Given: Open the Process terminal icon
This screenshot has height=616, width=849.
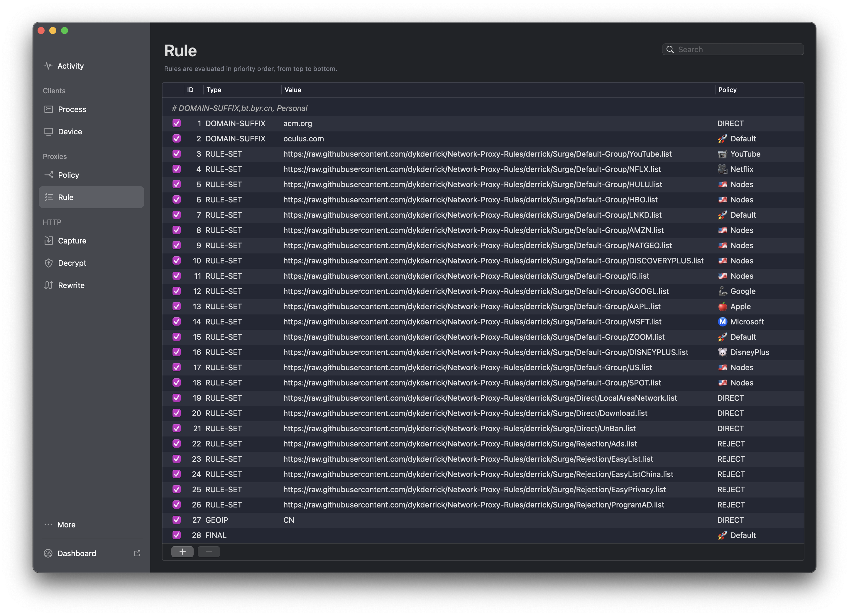Looking at the screenshot, I should pos(49,109).
